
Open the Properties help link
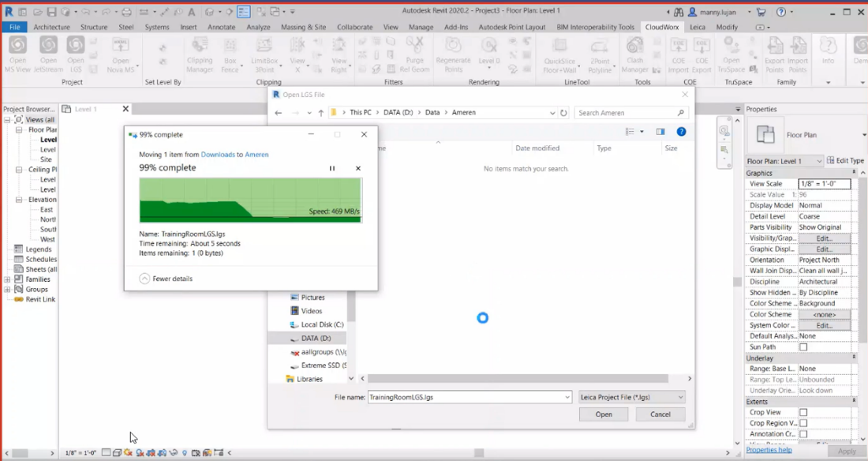coord(769,449)
